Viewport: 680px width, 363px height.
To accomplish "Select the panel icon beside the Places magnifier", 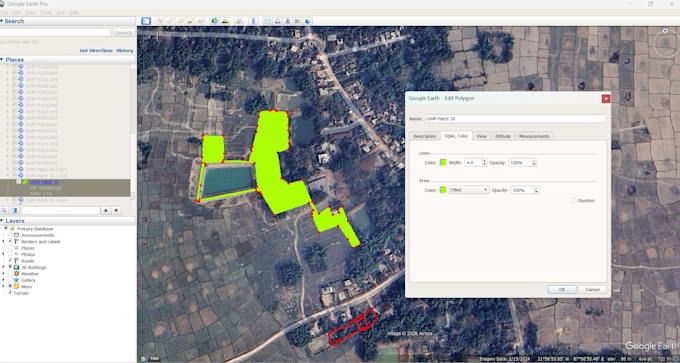I will pos(14,210).
